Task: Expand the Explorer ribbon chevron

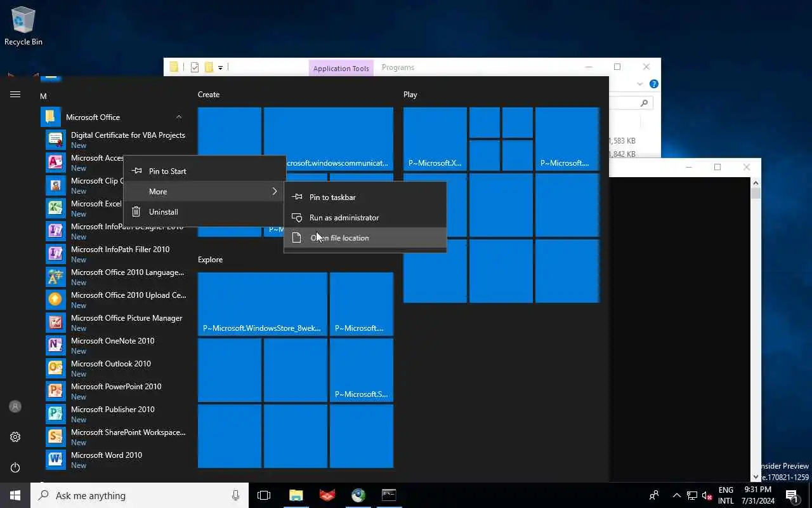Action: click(x=640, y=84)
